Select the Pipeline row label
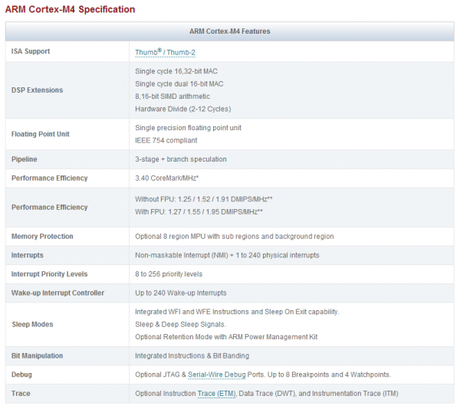460x409 pixels. tap(24, 159)
